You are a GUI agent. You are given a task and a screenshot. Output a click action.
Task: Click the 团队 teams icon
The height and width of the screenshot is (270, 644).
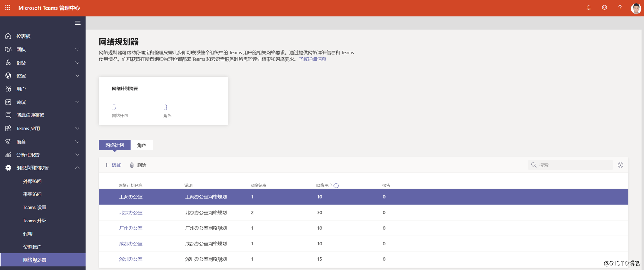coord(8,49)
